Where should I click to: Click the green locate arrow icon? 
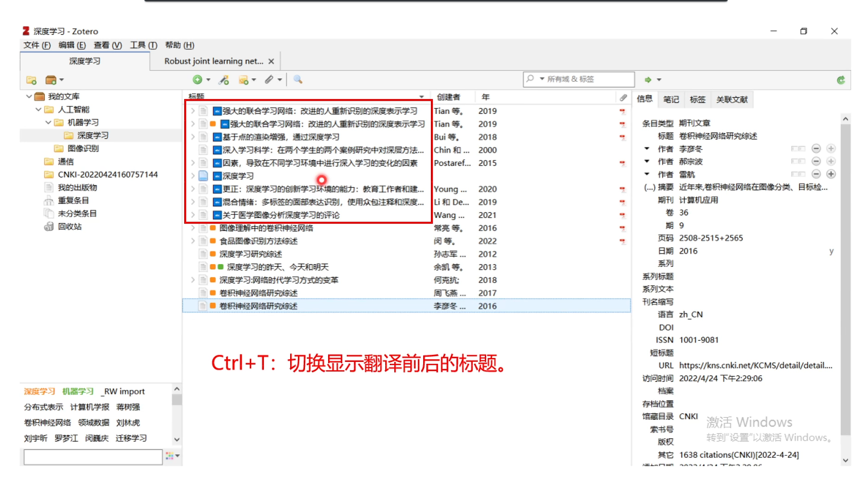click(x=648, y=80)
